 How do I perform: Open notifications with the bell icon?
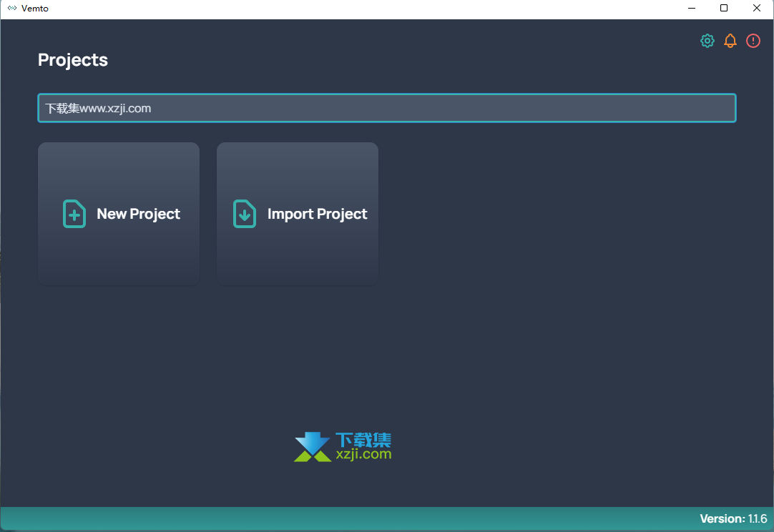pyautogui.click(x=730, y=41)
